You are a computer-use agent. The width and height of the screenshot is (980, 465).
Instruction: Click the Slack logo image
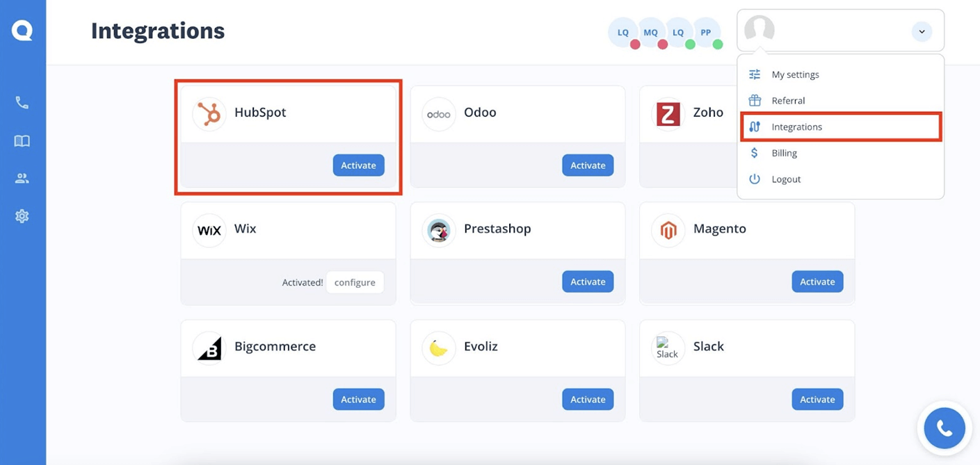[x=667, y=348]
